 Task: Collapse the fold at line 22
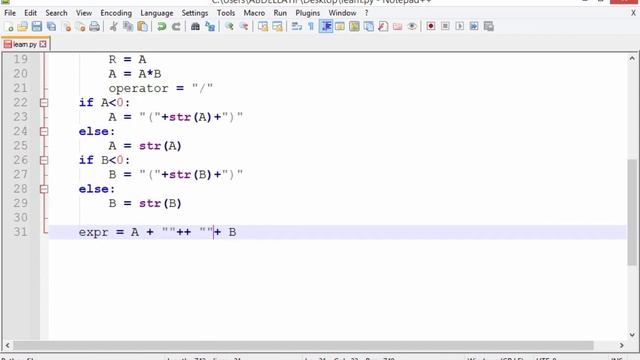[44, 102]
